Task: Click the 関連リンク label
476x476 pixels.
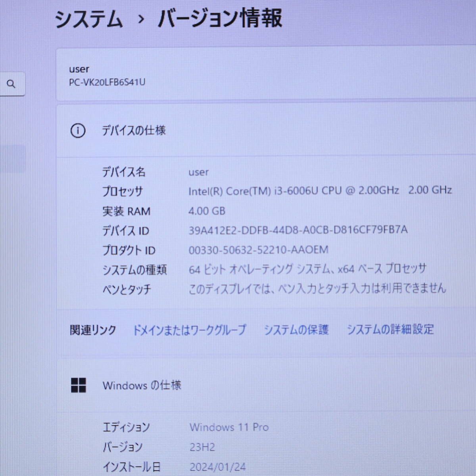Action: [93, 330]
